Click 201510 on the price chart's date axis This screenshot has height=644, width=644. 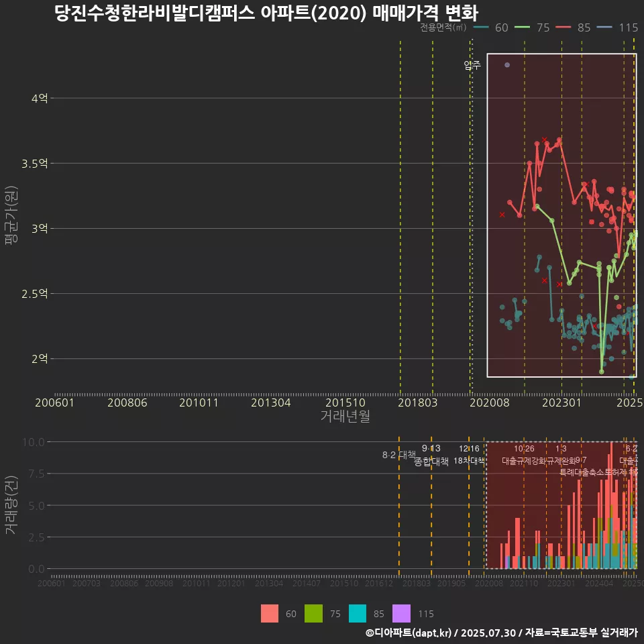click(x=345, y=402)
